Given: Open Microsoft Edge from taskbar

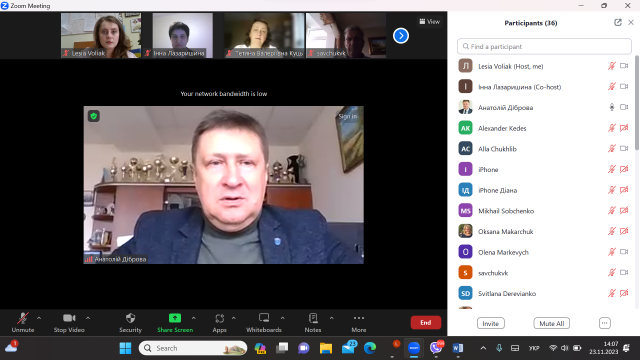Looking at the screenshot, I should [x=370, y=348].
